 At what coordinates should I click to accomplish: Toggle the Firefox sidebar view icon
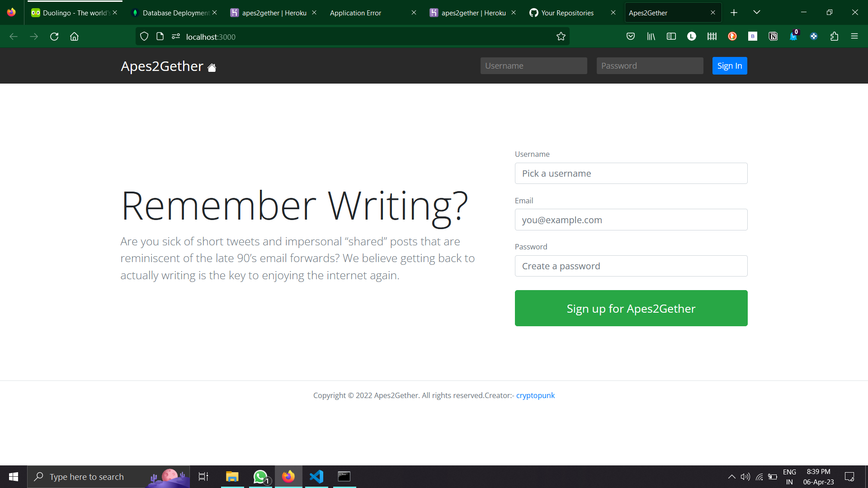[671, 37]
